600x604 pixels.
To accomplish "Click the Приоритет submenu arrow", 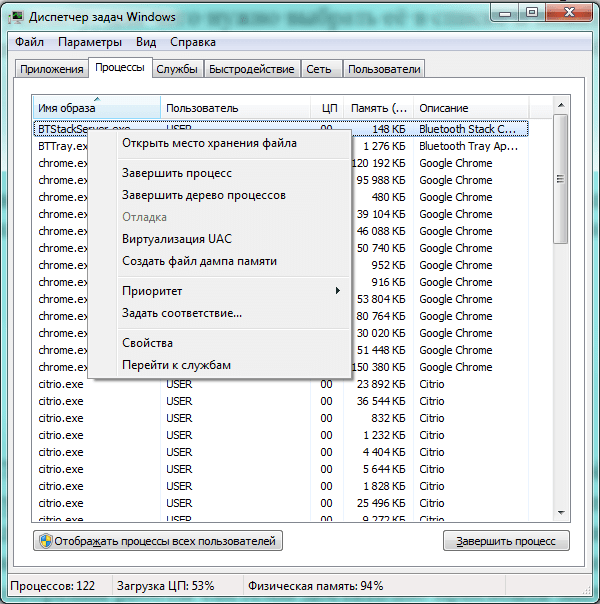I will point(338,290).
